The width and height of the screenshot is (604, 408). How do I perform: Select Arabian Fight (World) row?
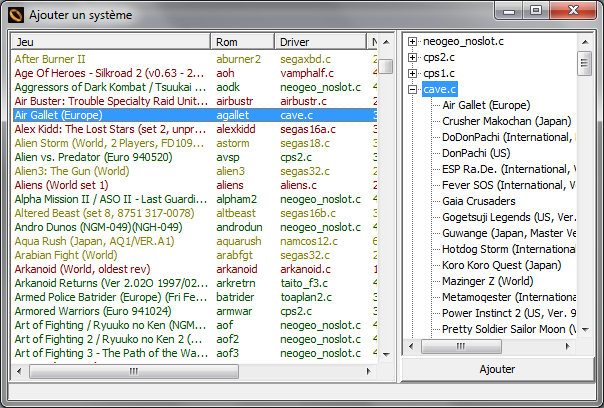click(x=195, y=255)
